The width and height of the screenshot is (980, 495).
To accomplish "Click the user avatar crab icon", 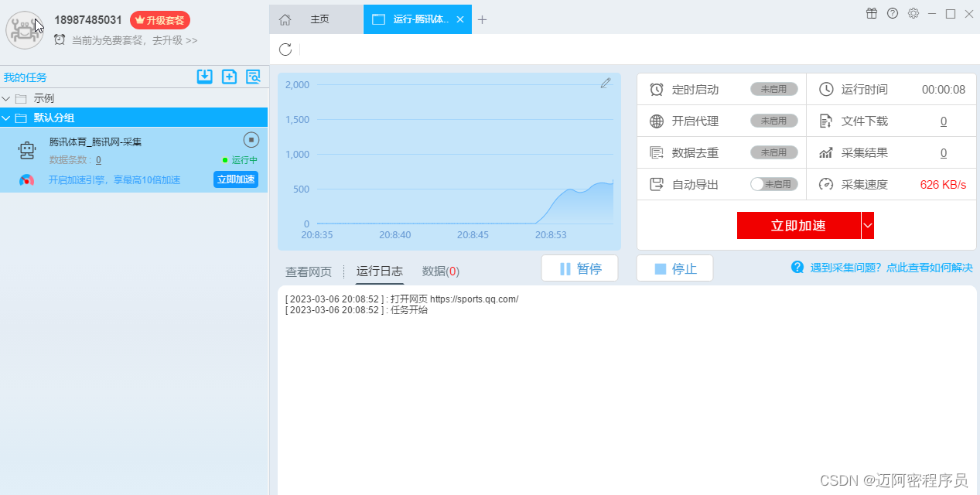I will pyautogui.click(x=25, y=30).
